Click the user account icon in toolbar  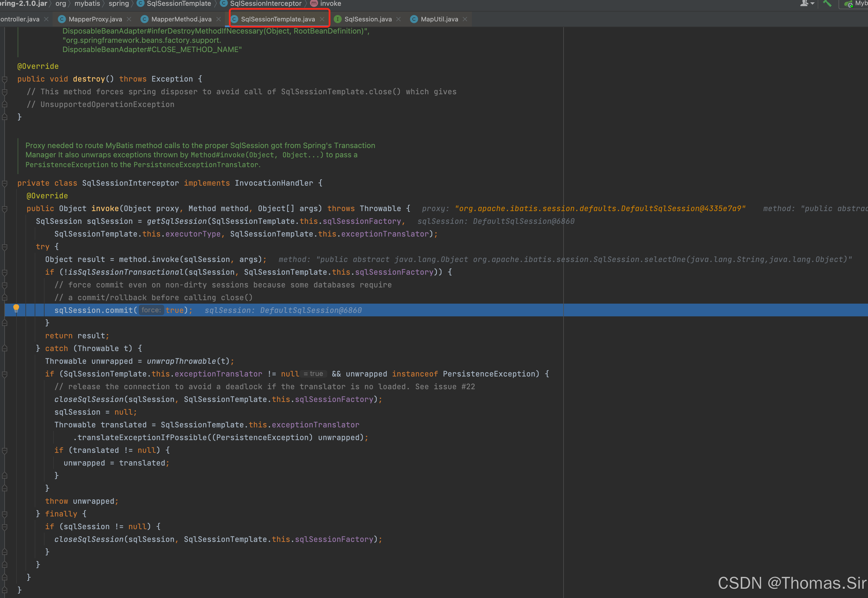[804, 3]
